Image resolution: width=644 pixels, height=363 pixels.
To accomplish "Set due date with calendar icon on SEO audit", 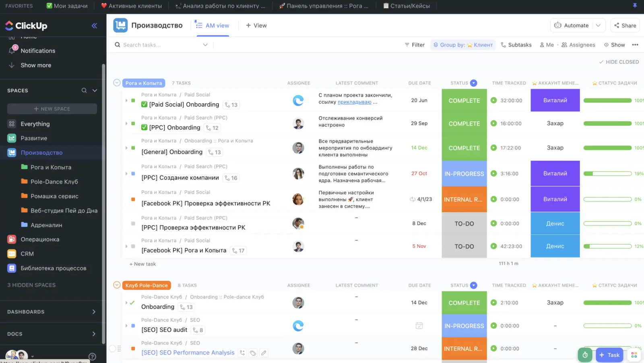I will pyautogui.click(x=419, y=326).
